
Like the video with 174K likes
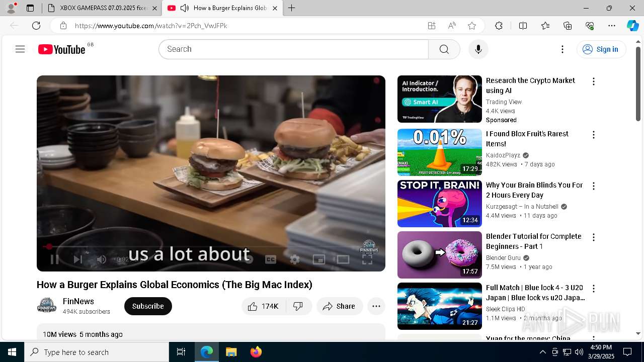tap(264, 306)
